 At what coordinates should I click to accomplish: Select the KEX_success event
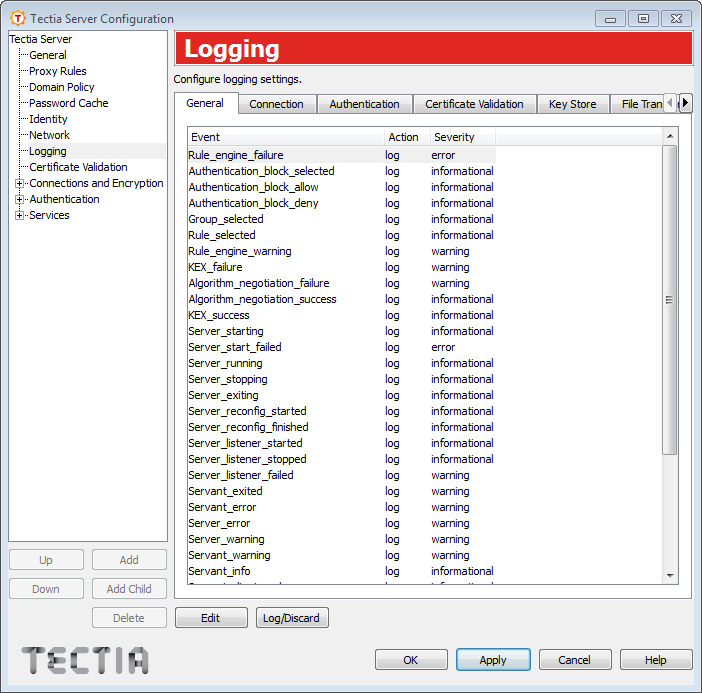click(x=342, y=315)
